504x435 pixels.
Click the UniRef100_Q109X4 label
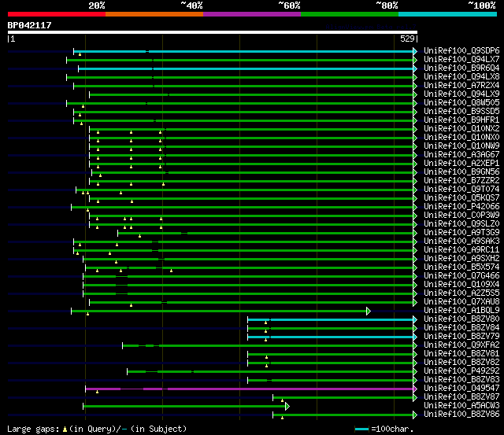(x=461, y=285)
